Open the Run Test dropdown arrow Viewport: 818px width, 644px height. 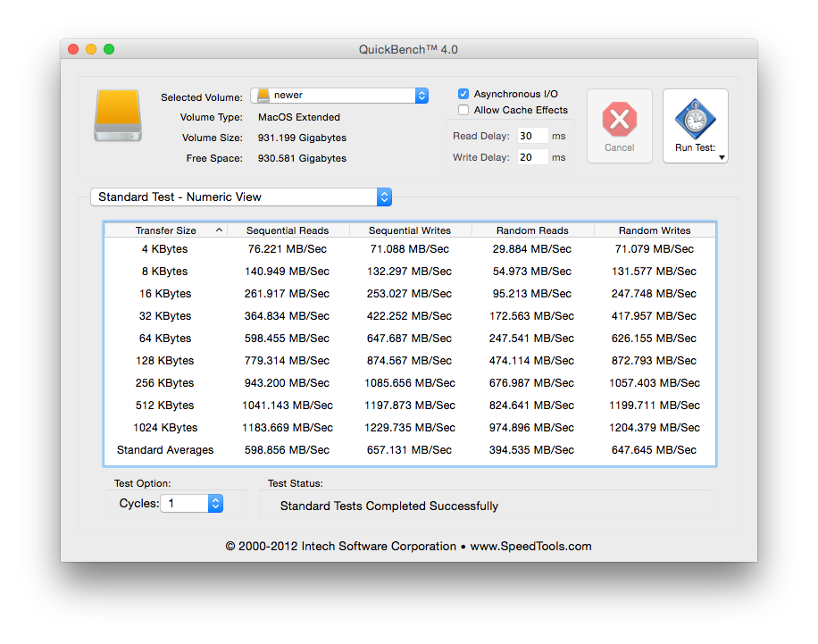pyautogui.click(x=722, y=157)
